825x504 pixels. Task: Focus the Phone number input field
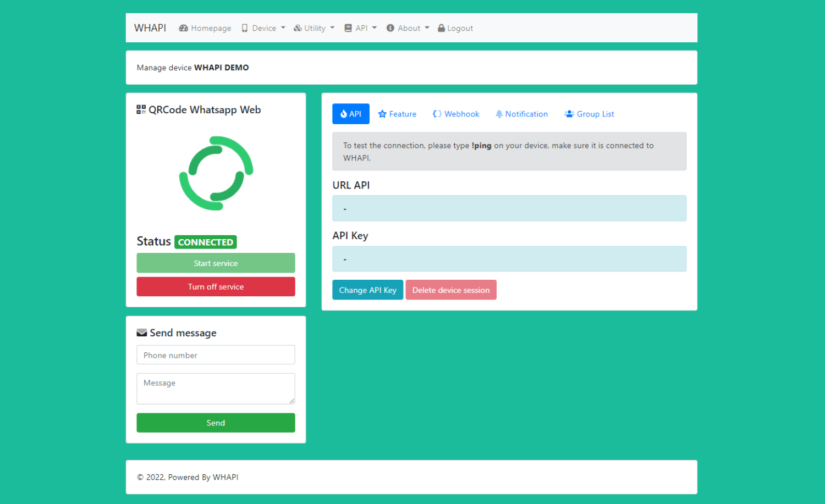[x=216, y=355]
